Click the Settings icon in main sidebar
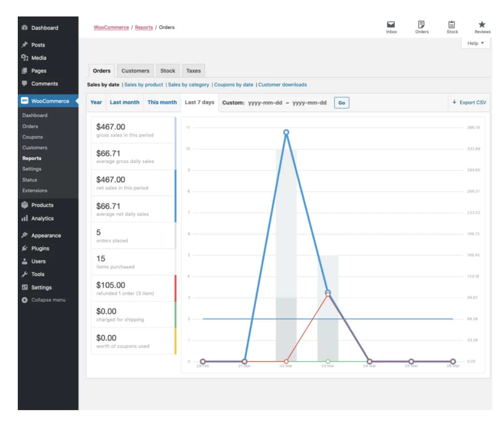504x424 pixels. (24, 287)
